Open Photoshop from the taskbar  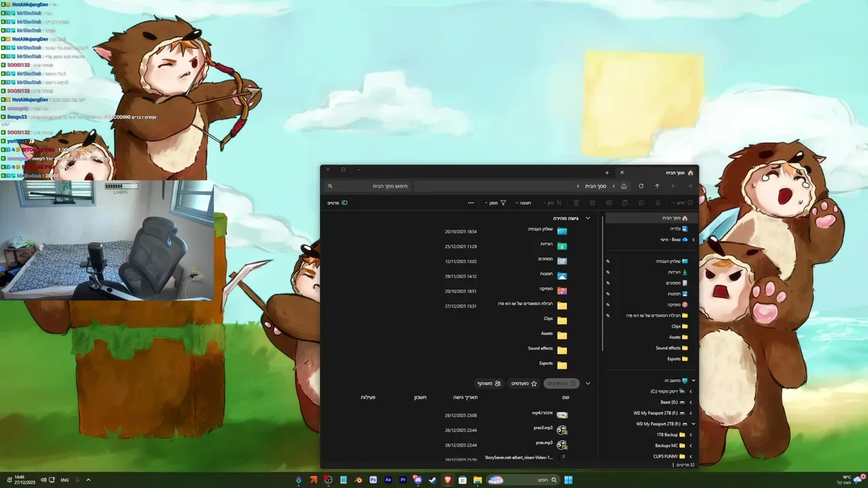pyautogui.click(x=373, y=480)
